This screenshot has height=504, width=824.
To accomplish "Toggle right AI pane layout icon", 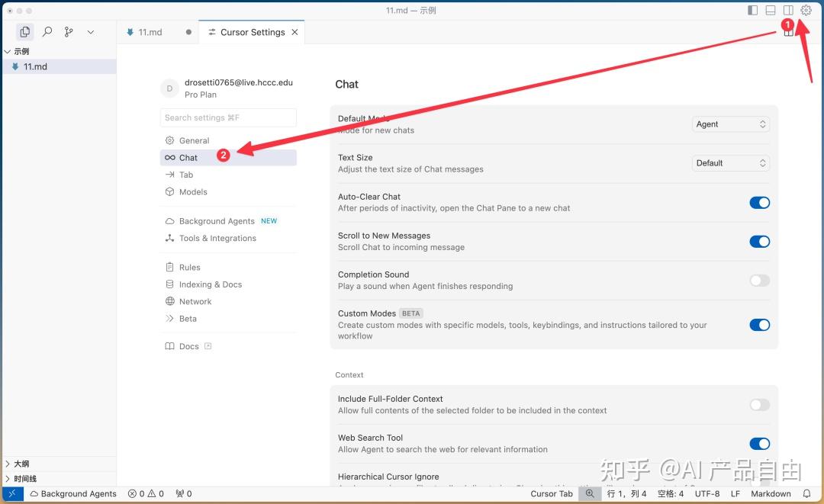I will pyautogui.click(x=788, y=10).
